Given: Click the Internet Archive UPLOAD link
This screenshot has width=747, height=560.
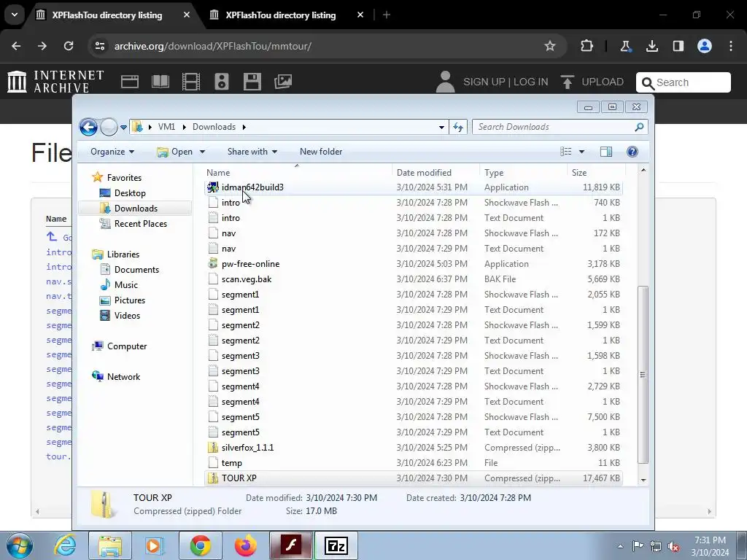Looking at the screenshot, I should click(592, 82).
